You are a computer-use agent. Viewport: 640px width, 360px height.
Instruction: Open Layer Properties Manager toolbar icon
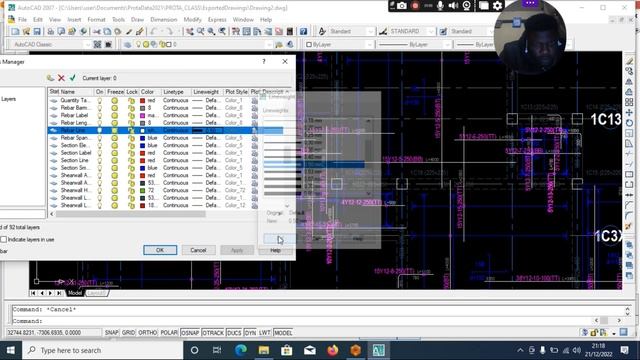[127, 44]
